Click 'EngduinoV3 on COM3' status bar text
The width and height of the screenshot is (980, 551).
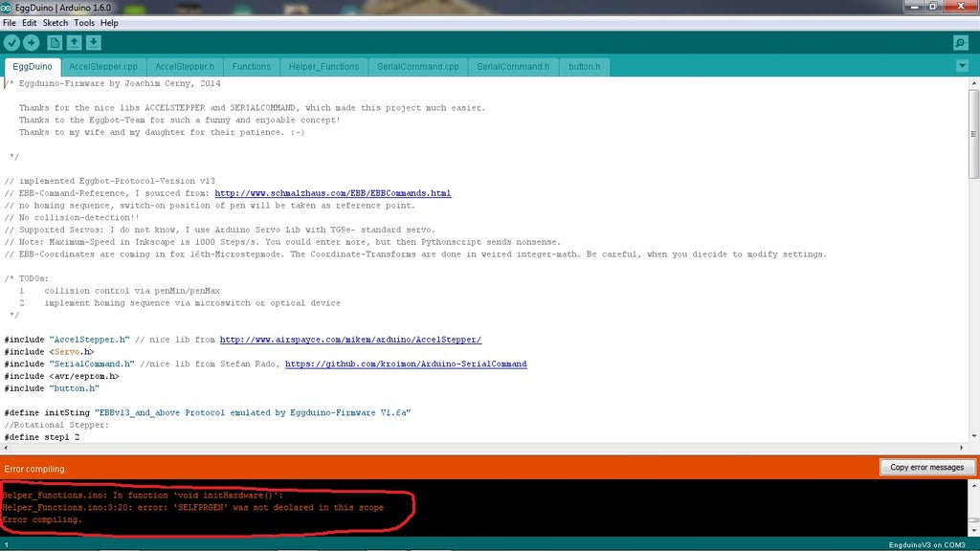(x=926, y=545)
